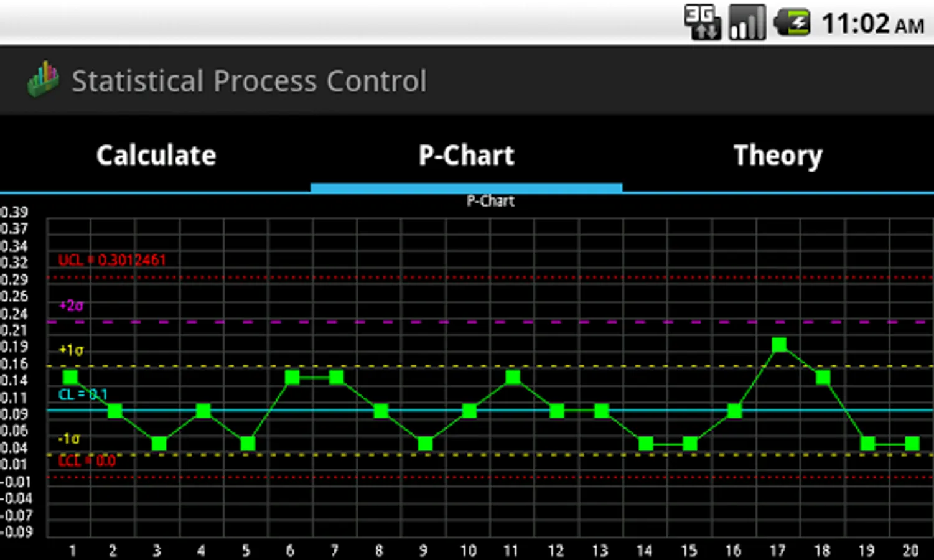934x560 pixels.
Task: Select the data point for sample 18
Action: pyautogui.click(x=823, y=377)
